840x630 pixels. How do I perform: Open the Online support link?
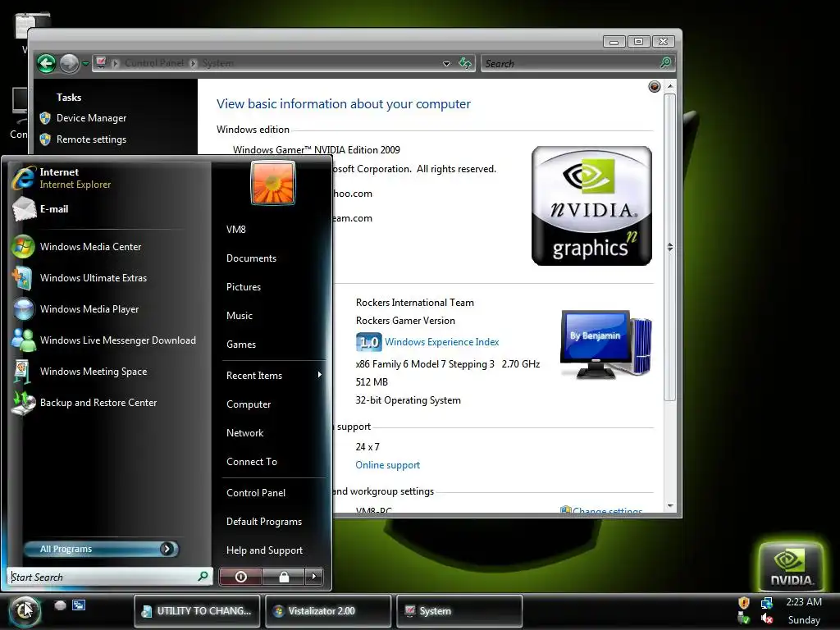click(x=388, y=465)
